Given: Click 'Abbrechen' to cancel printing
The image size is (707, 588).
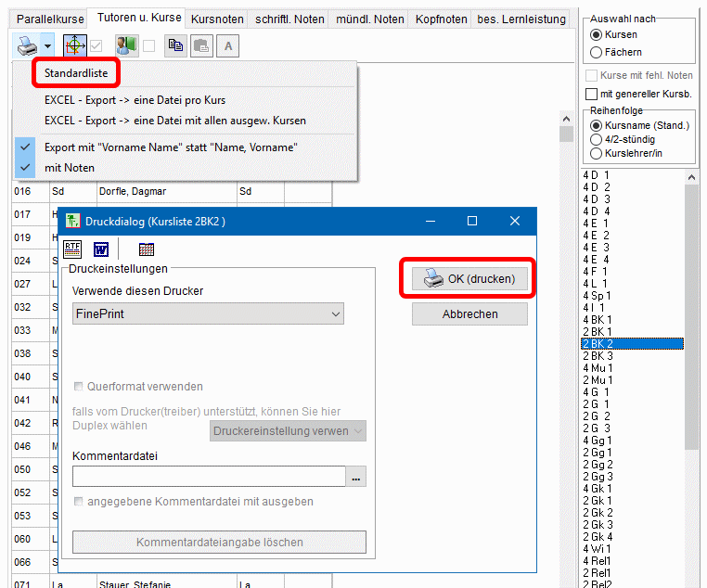Looking at the screenshot, I should [469, 314].
